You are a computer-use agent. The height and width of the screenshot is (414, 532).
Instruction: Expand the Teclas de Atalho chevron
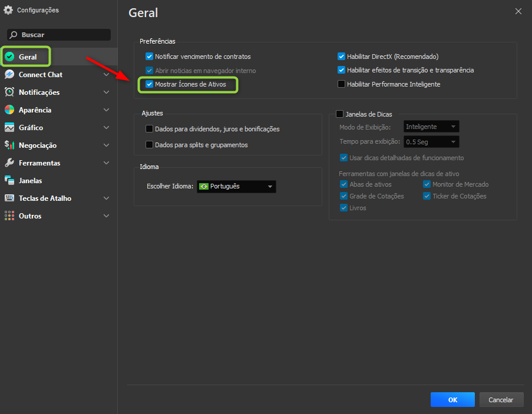(106, 198)
